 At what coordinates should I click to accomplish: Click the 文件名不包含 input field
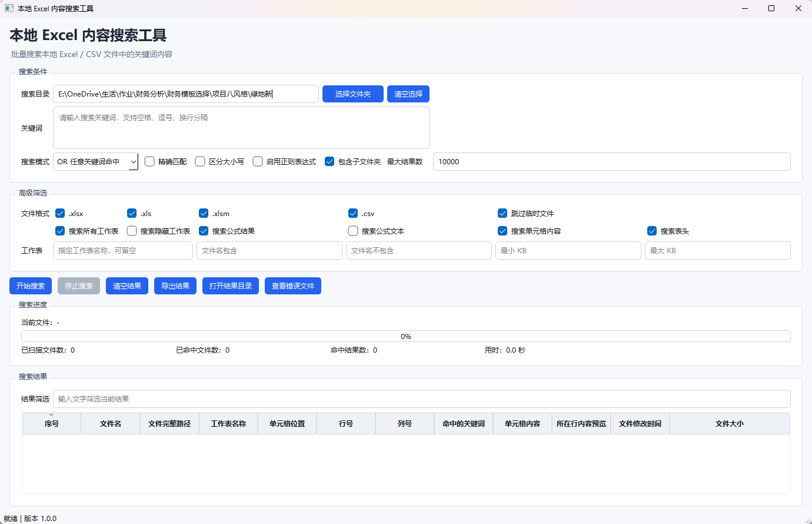tap(419, 250)
